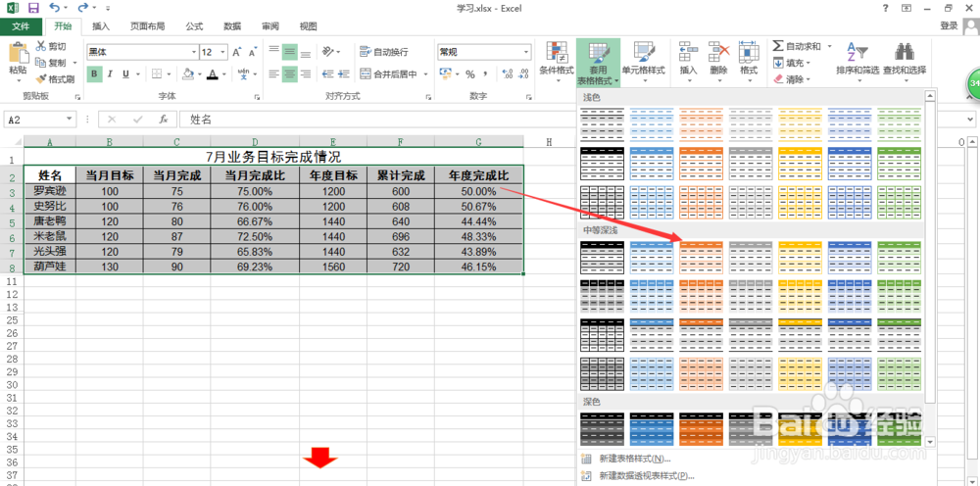Click the Increase Decimal icon
Viewport: 980px width, 486px height.
[x=508, y=74]
